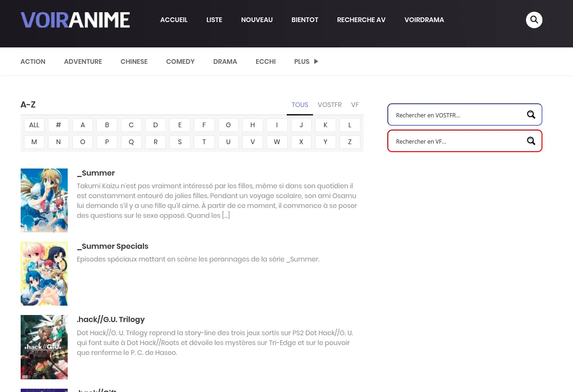Filter titles starting with # symbol
This screenshot has width=573, height=392.
coord(58,125)
